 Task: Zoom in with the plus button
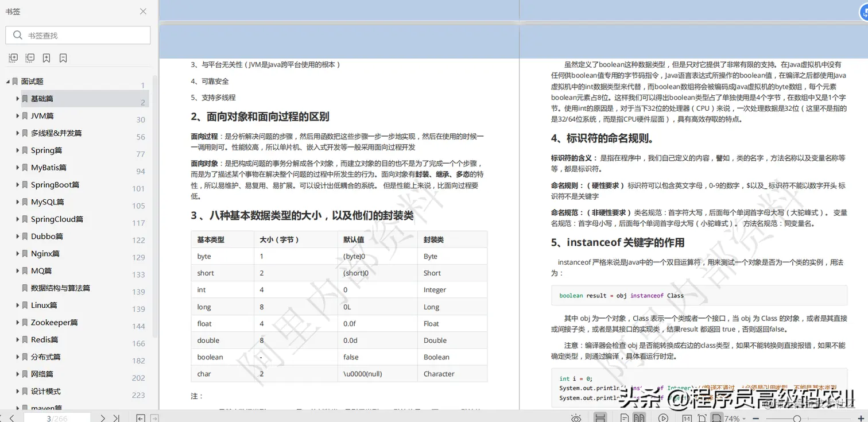point(861,417)
